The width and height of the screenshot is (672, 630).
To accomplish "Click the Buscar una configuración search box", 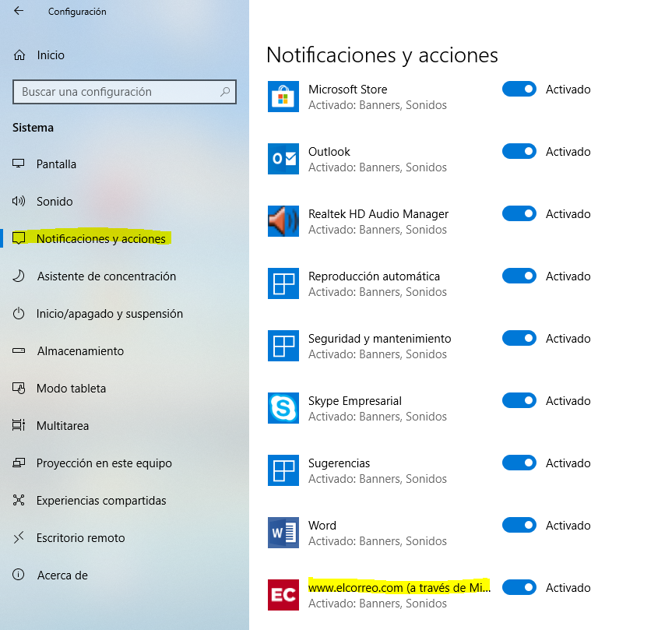I will (125, 92).
